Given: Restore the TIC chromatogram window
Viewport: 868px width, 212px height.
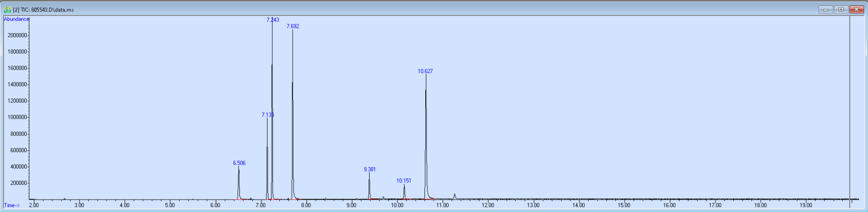Looking at the screenshot, I should [x=841, y=9].
